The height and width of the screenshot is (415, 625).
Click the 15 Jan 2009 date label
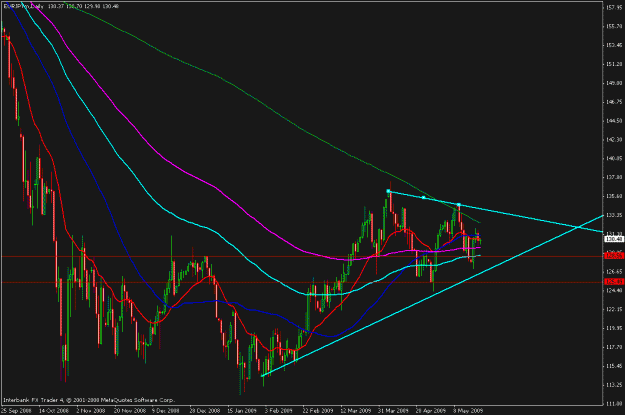(x=242, y=410)
